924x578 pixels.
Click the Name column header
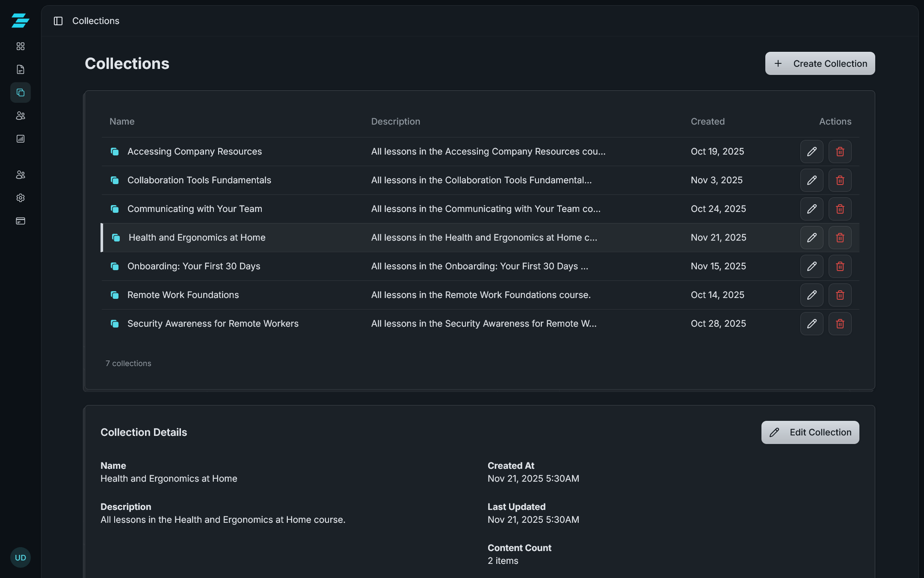[122, 122]
